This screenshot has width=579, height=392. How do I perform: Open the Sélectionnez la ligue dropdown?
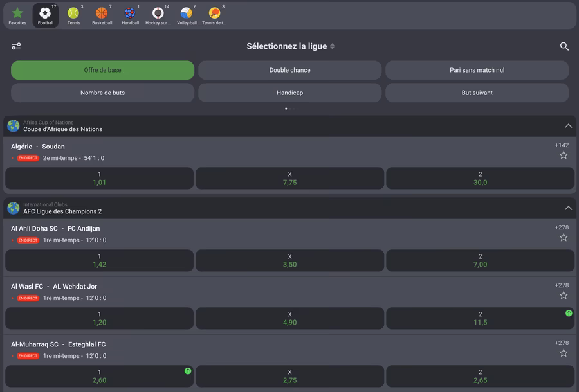(290, 46)
